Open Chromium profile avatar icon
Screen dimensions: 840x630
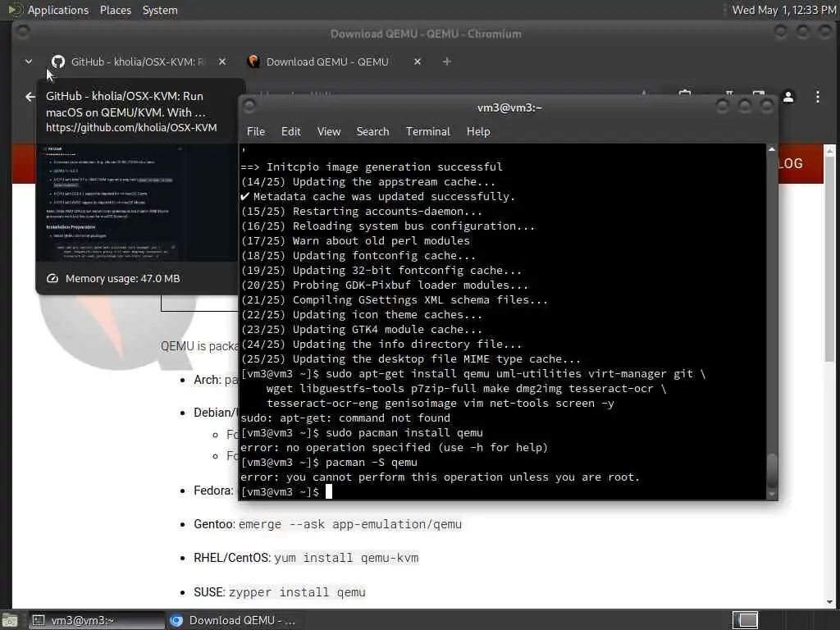[788, 97]
